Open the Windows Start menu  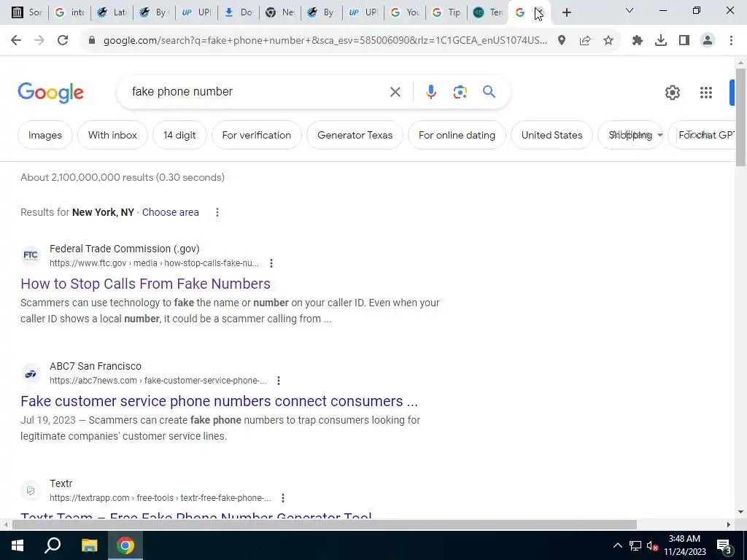coord(18,545)
